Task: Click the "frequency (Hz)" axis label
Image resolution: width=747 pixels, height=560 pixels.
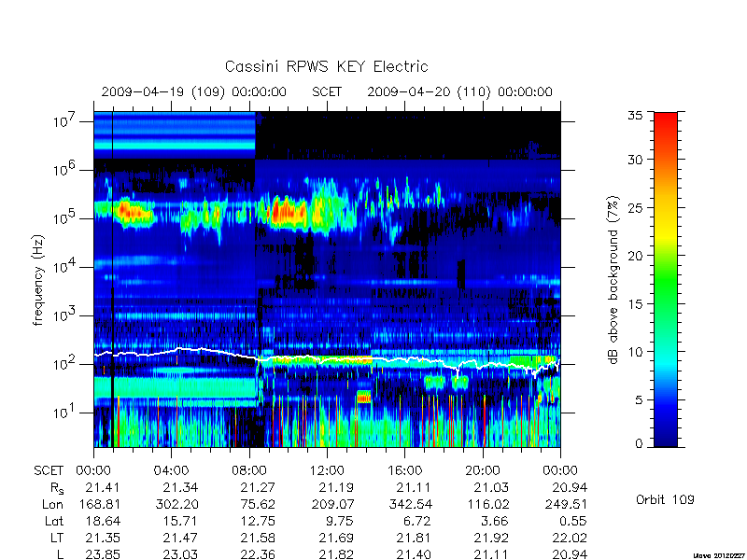Action: (38, 281)
